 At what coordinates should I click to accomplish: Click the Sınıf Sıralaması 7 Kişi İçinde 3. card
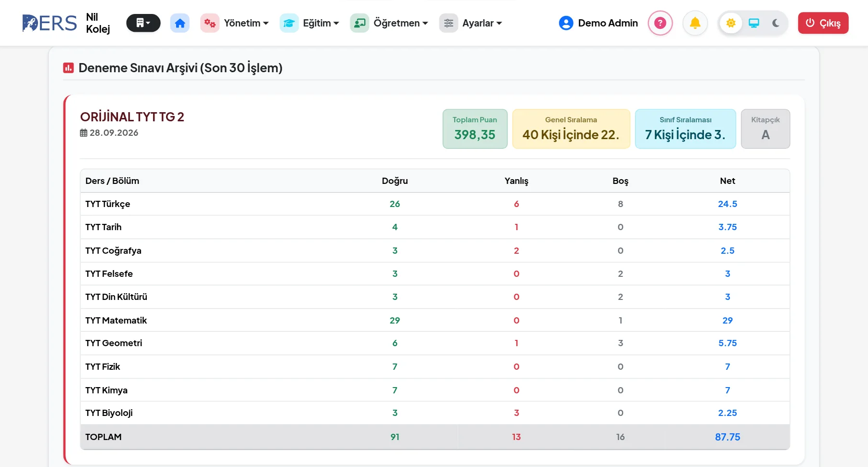tap(686, 129)
